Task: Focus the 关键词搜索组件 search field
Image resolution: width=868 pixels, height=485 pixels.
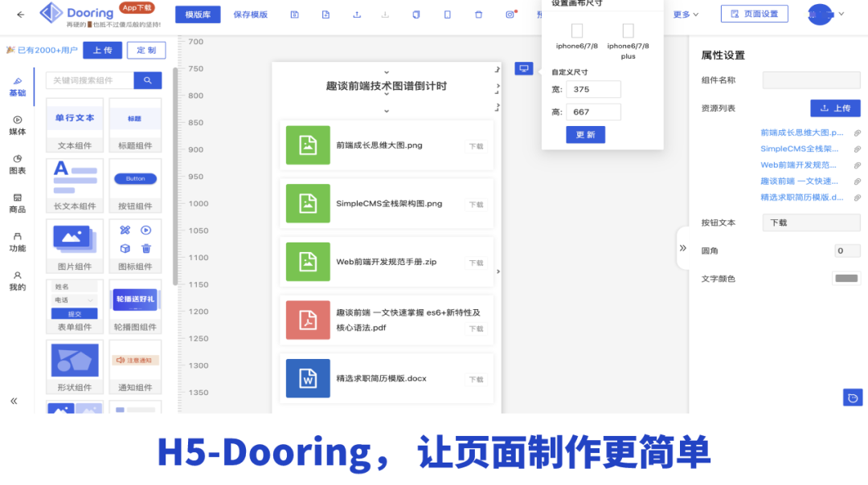Action: point(90,80)
